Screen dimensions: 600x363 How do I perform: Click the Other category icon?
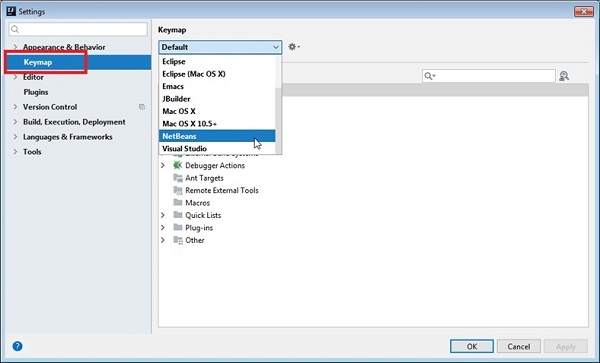click(x=178, y=240)
